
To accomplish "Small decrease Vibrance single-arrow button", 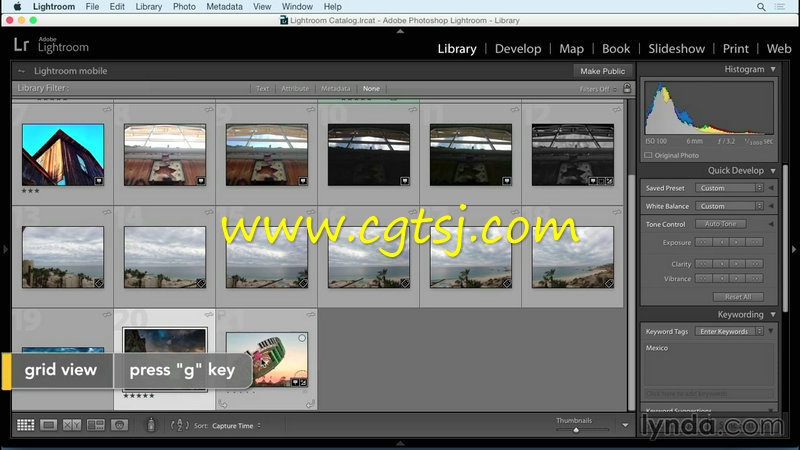I will coord(721,279).
